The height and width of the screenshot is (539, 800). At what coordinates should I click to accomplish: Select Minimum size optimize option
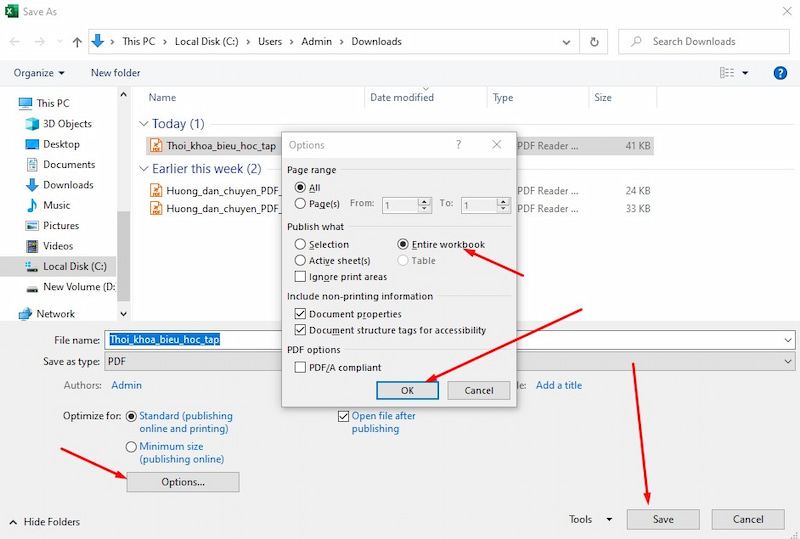point(131,447)
